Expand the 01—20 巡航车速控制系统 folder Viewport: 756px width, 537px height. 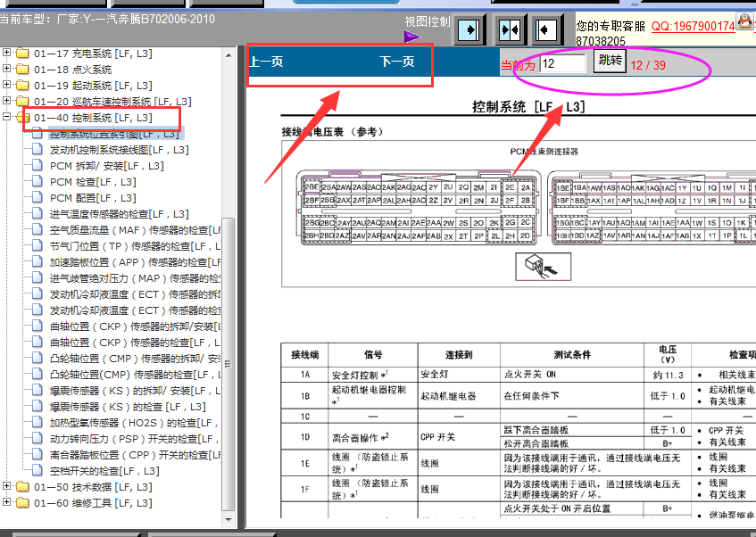pos(6,101)
